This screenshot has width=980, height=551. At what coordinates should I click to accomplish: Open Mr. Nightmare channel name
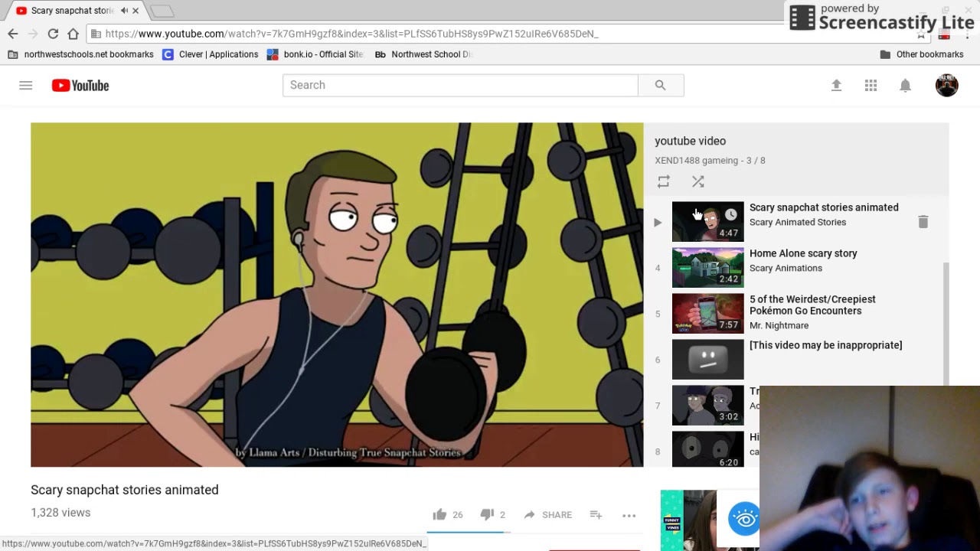click(779, 325)
